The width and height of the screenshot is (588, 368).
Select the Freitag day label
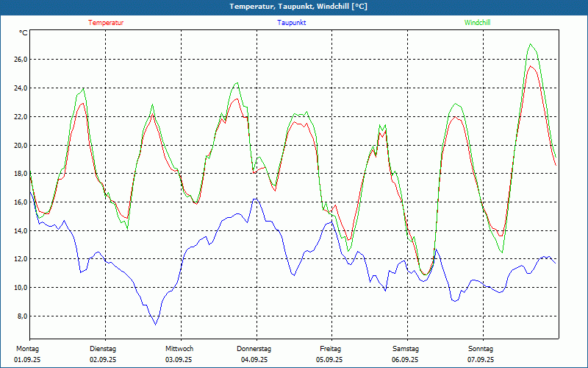tap(330, 349)
